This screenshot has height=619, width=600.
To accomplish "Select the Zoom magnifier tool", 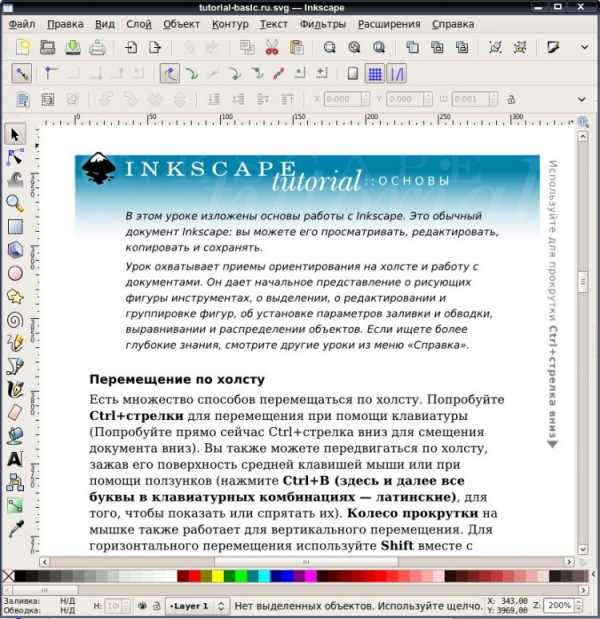I will [15, 204].
